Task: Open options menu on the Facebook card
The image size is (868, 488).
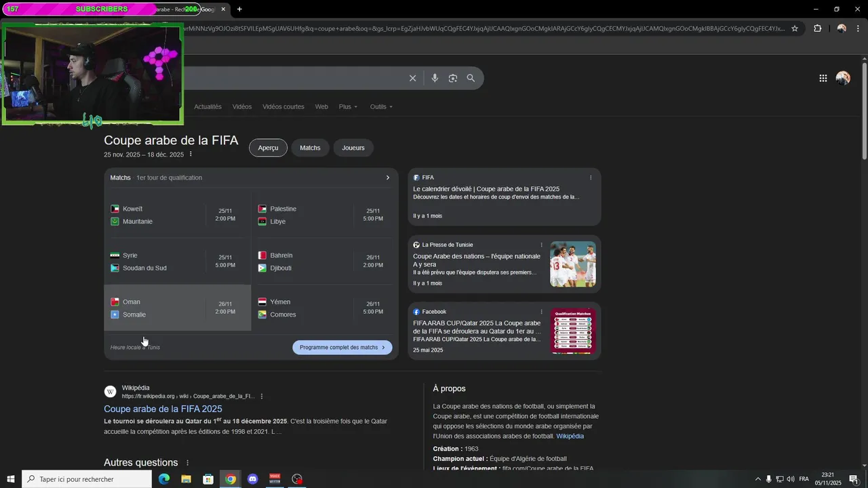Action: coord(541,312)
